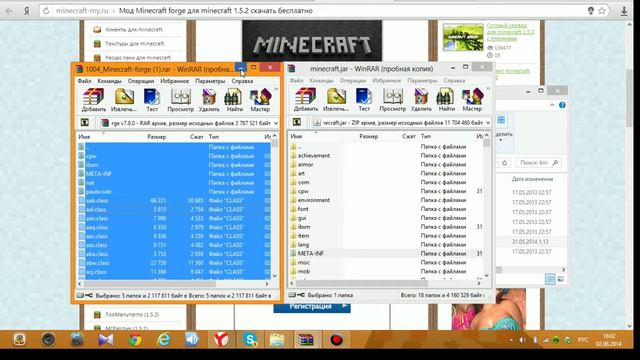Click Найти icon in minecraft.jar WinRAR window
Viewport: 640px width, 360px height.
coord(447,100)
